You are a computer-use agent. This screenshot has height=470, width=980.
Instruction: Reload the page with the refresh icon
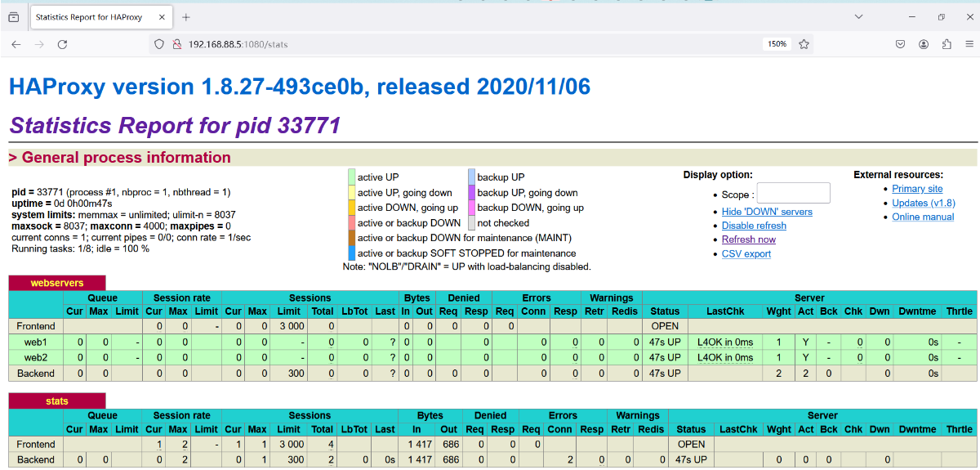pos(62,44)
